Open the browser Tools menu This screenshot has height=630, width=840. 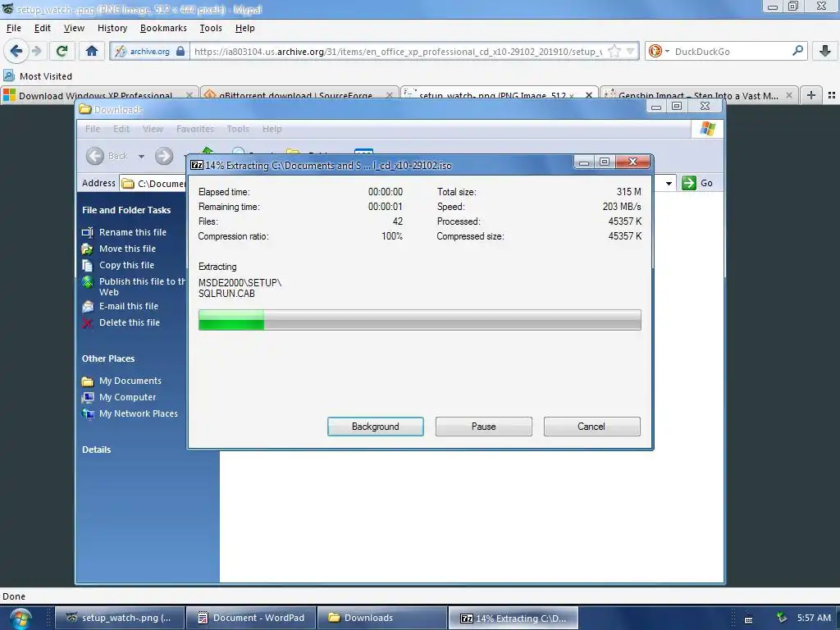[x=211, y=28]
